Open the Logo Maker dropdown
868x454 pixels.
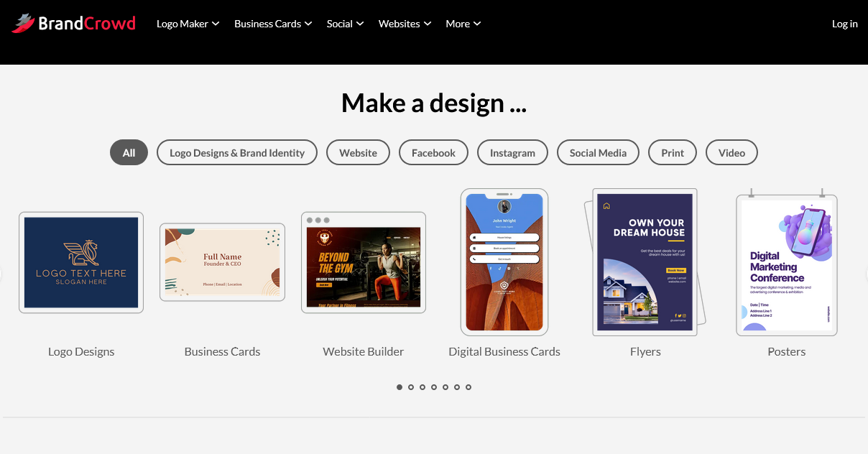187,23
